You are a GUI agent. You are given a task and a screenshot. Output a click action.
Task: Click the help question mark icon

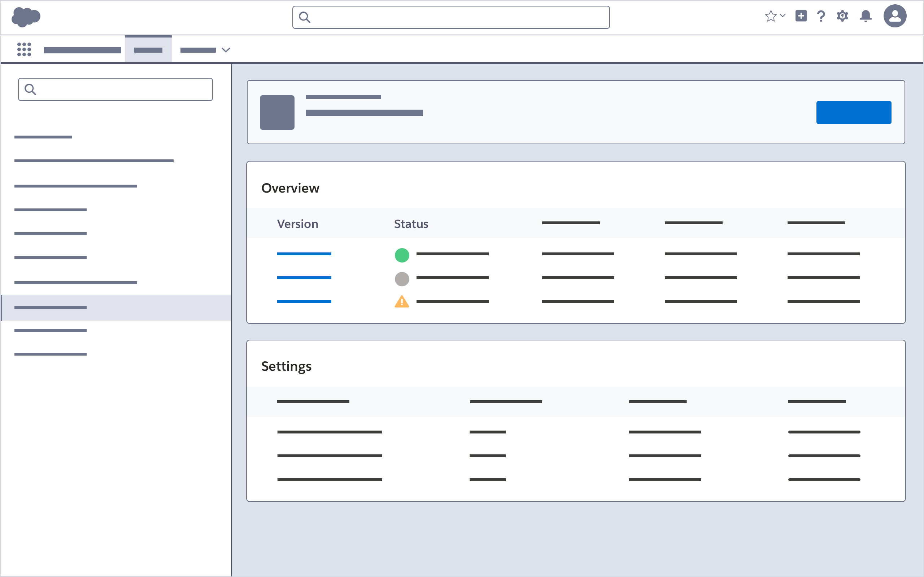(x=820, y=16)
